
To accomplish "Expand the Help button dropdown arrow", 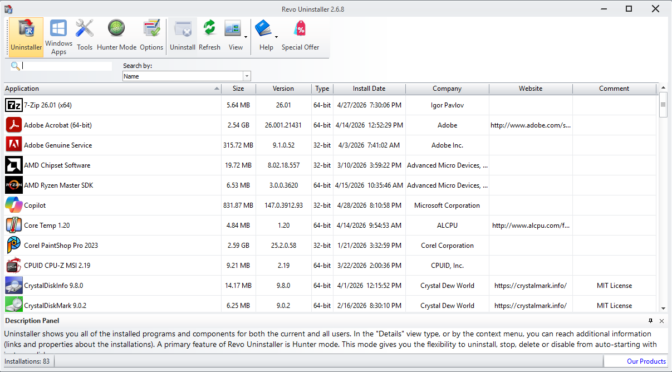I will (276, 37).
